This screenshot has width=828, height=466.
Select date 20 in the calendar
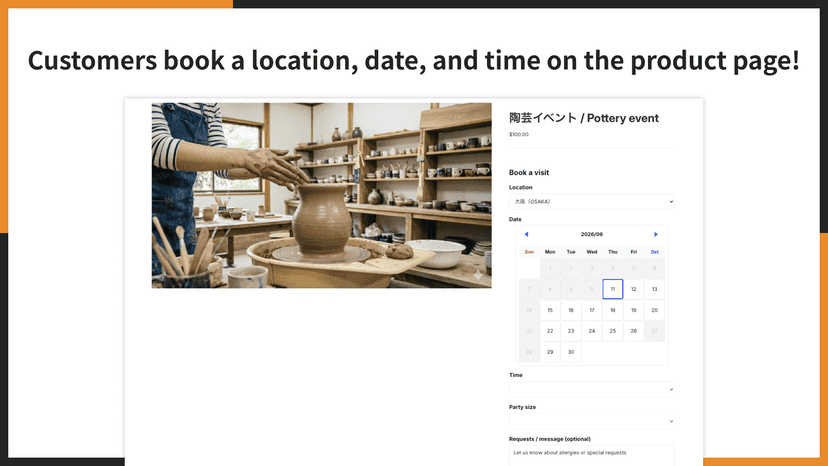pyautogui.click(x=654, y=310)
